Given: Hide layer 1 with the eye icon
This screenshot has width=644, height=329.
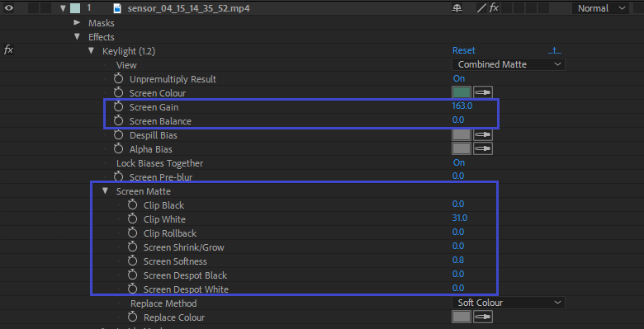Looking at the screenshot, I should [8, 7].
